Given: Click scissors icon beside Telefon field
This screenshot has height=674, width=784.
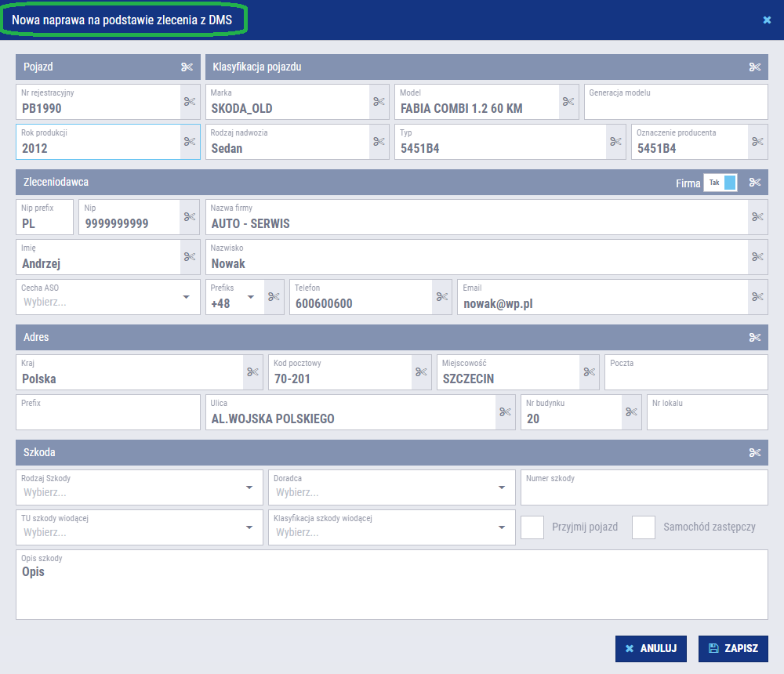Looking at the screenshot, I should (x=442, y=297).
